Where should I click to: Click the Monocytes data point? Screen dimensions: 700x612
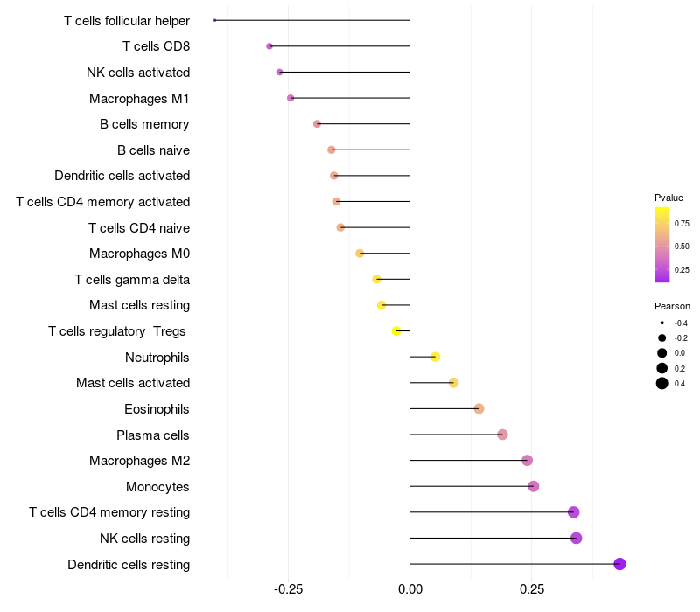point(533,486)
